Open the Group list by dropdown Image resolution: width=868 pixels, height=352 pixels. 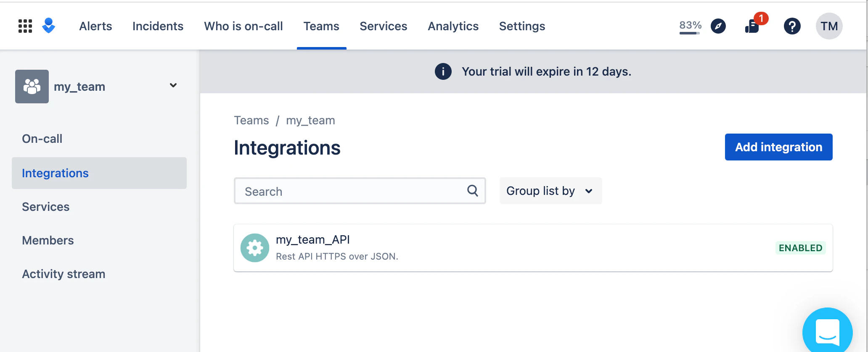click(x=550, y=191)
